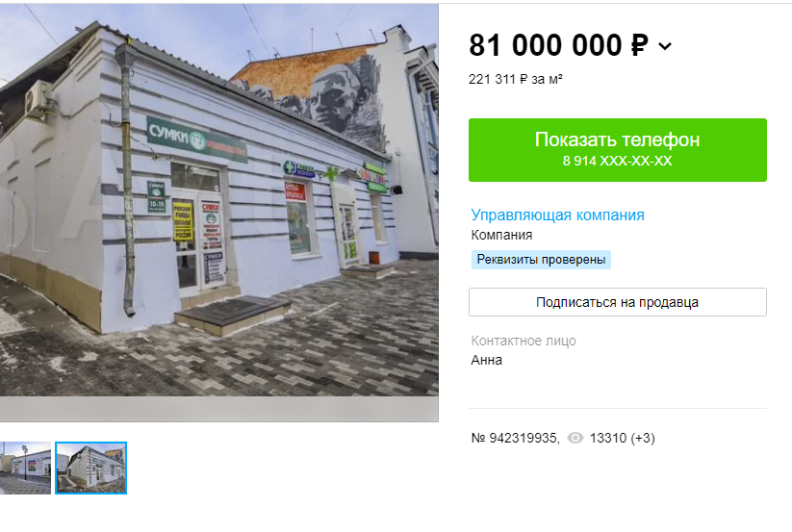
Task: Click the ruble symbol in the main price
Action: 639,45
